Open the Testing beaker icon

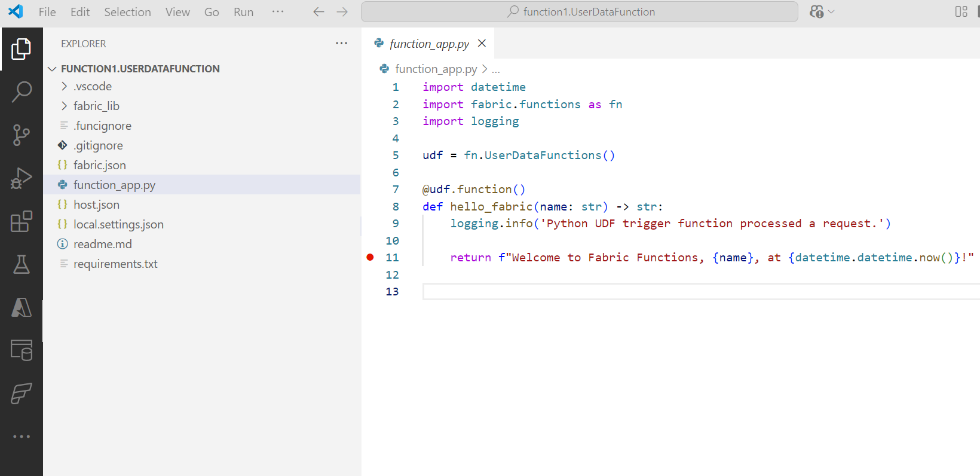click(22, 264)
